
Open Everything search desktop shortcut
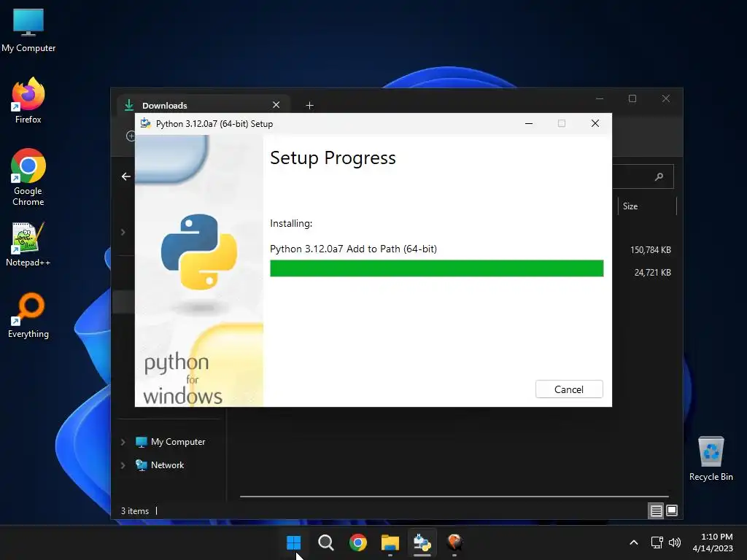(28, 315)
